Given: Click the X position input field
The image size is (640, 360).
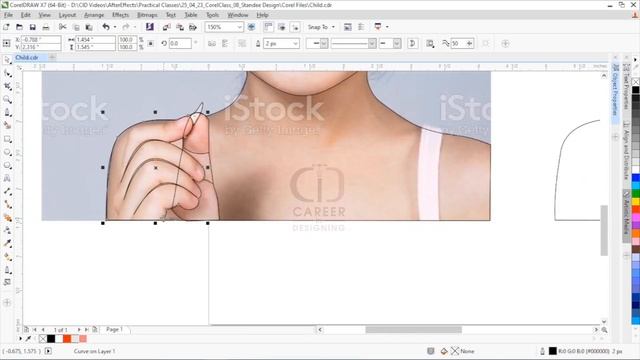Looking at the screenshot, I should [41, 40].
